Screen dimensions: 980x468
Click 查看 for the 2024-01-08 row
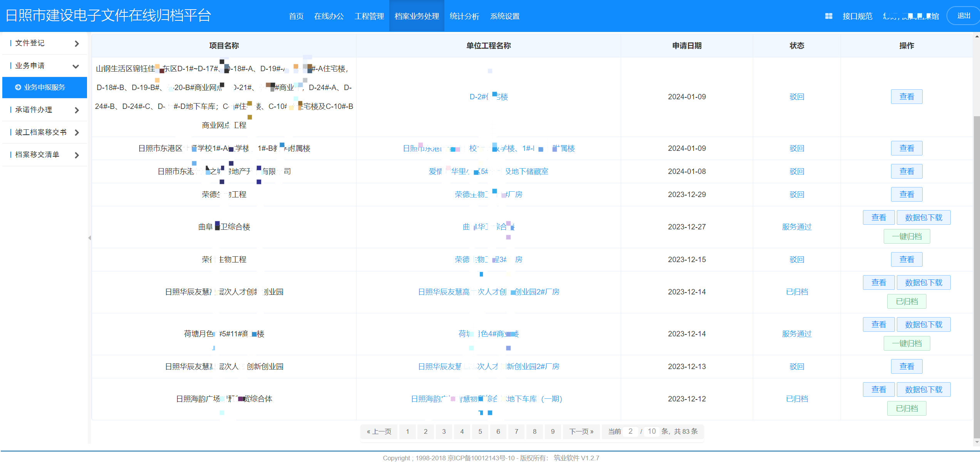pos(906,171)
